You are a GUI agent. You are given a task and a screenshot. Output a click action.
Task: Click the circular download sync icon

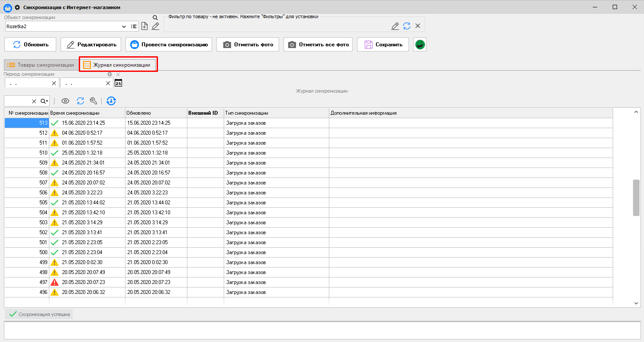pyautogui.click(x=111, y=101)
